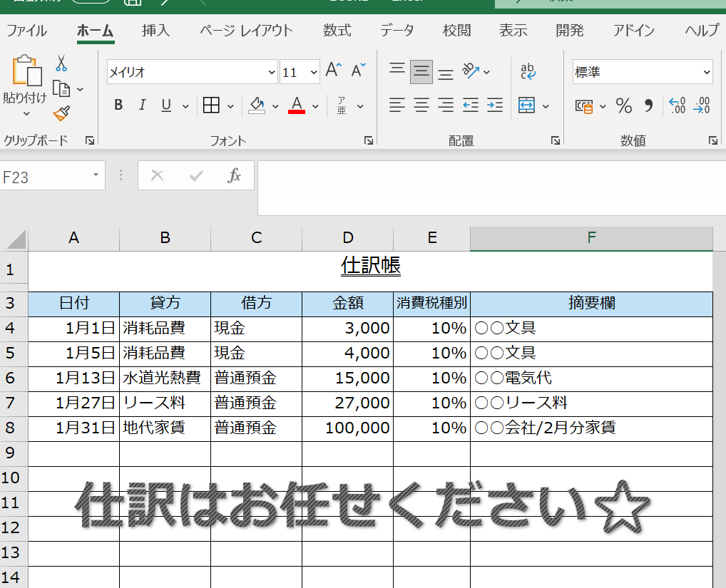The width and height of the screenshot is (726, 588).
Task: Switch to the 校閲 tab
Action: [x=456, y=31]
